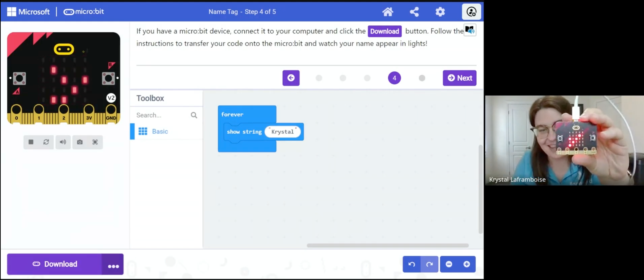Click the fullscreen simulator icon
Viewport: 644px width, 280px height.
click(x=95, y=142)
